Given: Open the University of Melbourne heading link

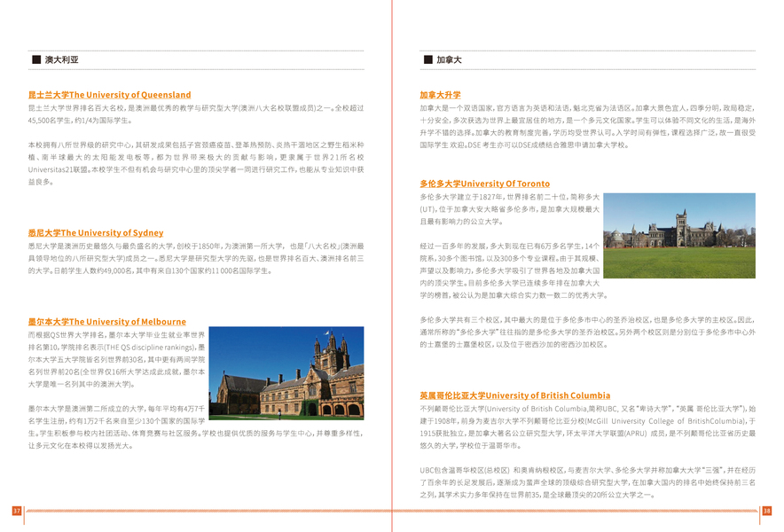Looking at the screenshot, I should tap(107, 322).
